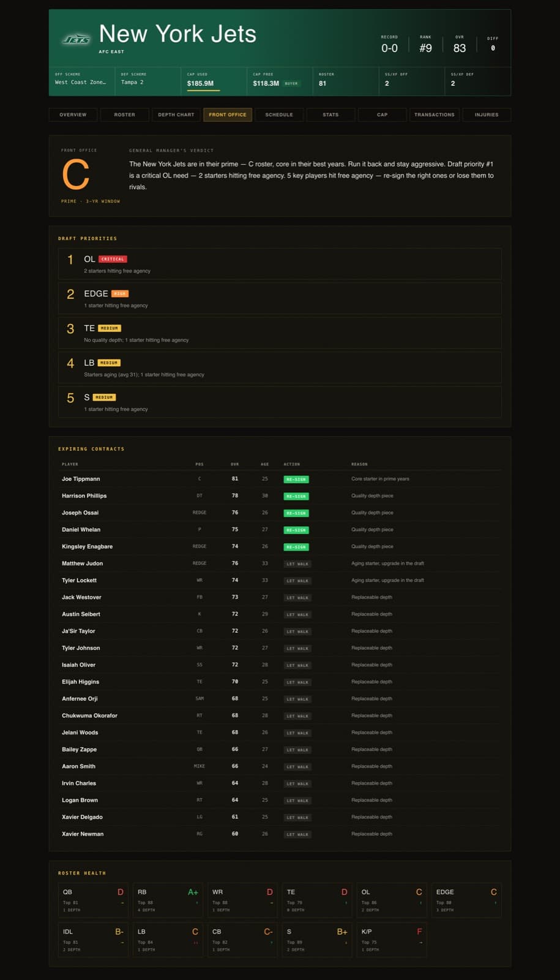Click RE-SIGN badge for Joseph Ossai
This screenshot has height=980, width=560.
(x=296, y=513)
